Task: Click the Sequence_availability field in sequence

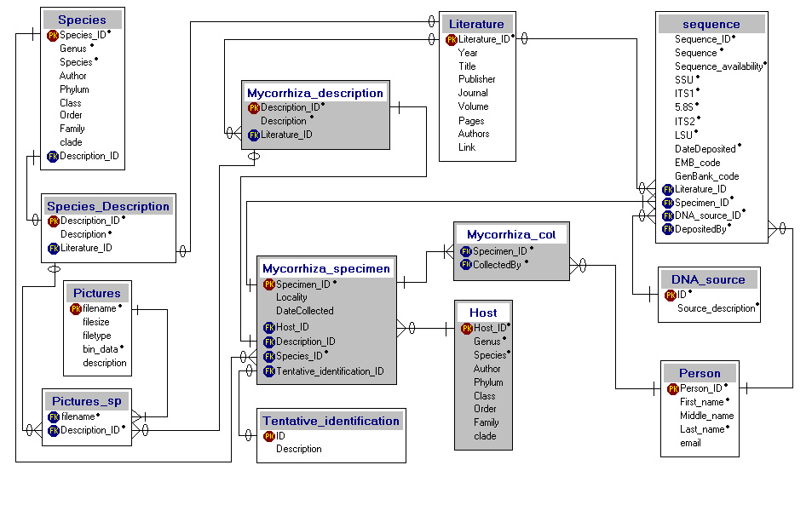Action: pos(719,66)
